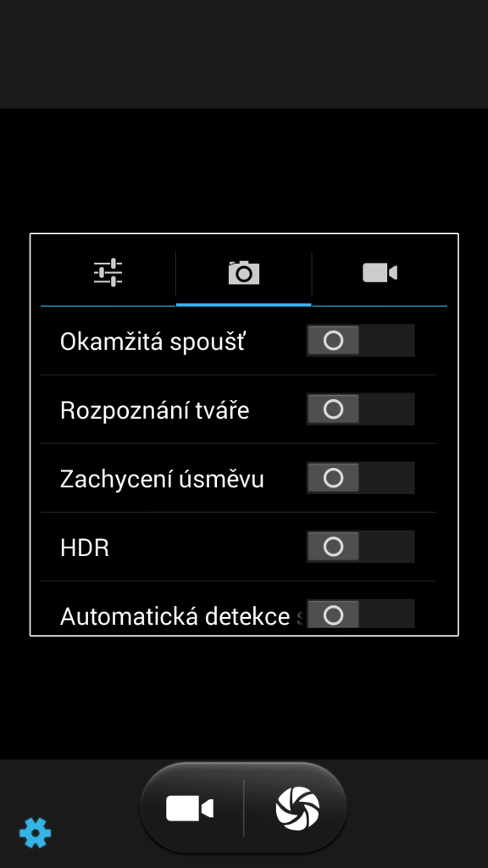The image size is (488, 868).
Task: Start recording with the video camera button
Action: (x=190, y=808)
